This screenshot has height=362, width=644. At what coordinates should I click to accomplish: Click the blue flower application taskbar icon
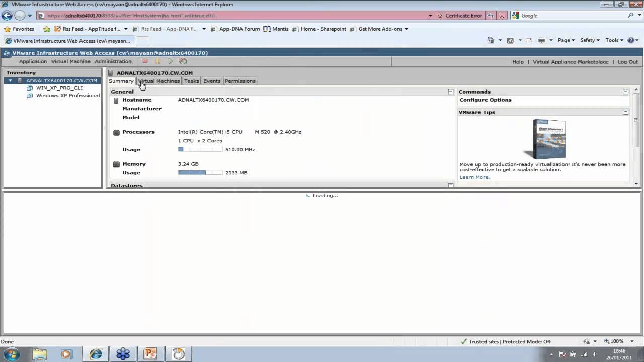(x=123, y=354)
